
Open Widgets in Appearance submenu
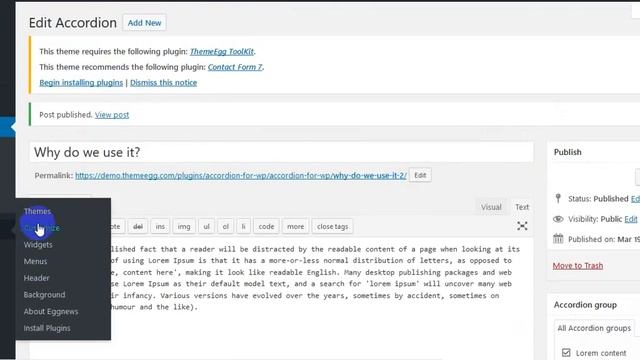point(38,244)
